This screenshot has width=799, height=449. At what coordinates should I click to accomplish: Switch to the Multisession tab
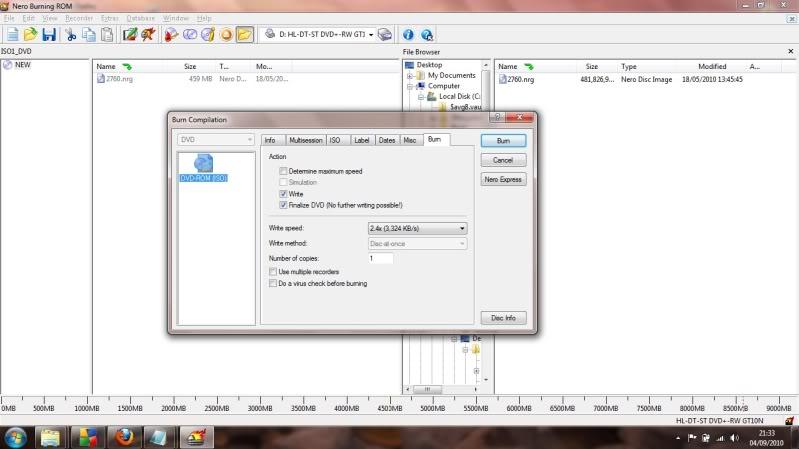(306, 140)
